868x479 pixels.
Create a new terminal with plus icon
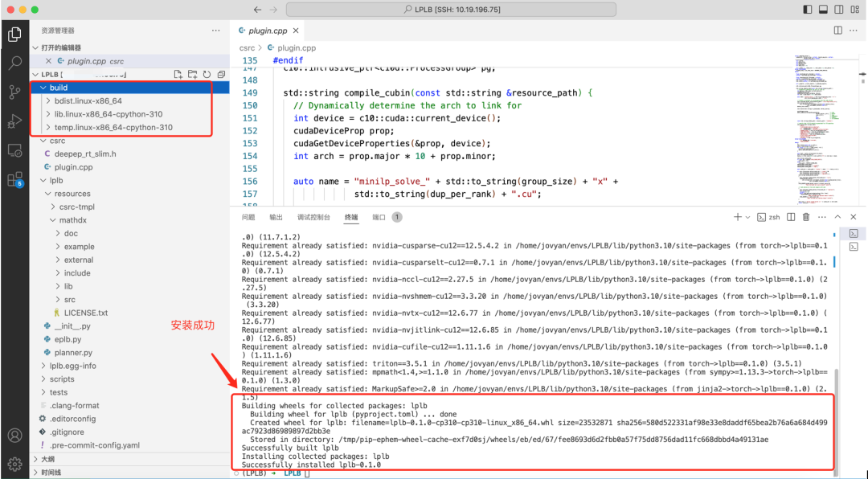click(x=737, y=217)
